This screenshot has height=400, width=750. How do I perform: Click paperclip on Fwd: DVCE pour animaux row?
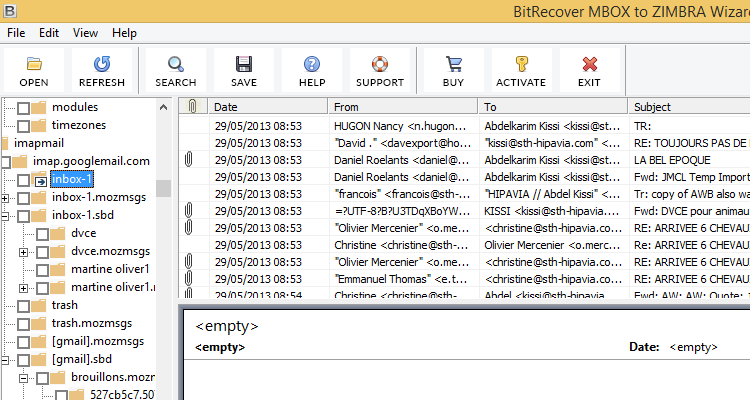tap(189, 211)
